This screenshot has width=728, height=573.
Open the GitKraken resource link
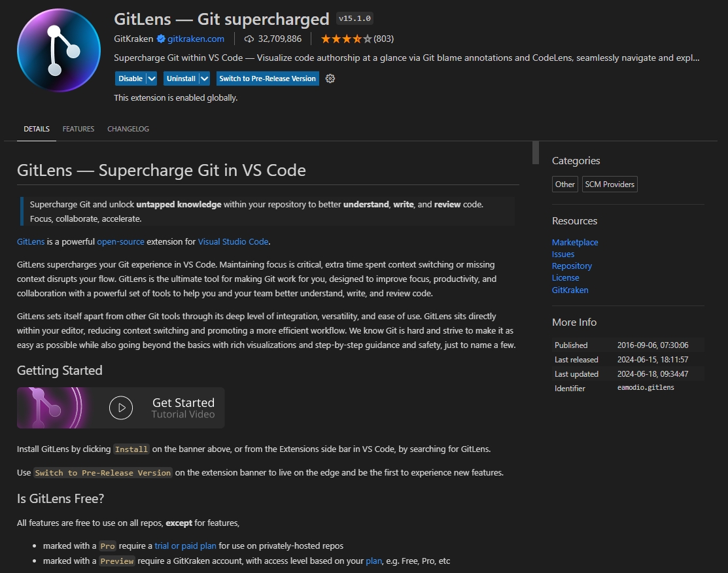pos(570,290)
